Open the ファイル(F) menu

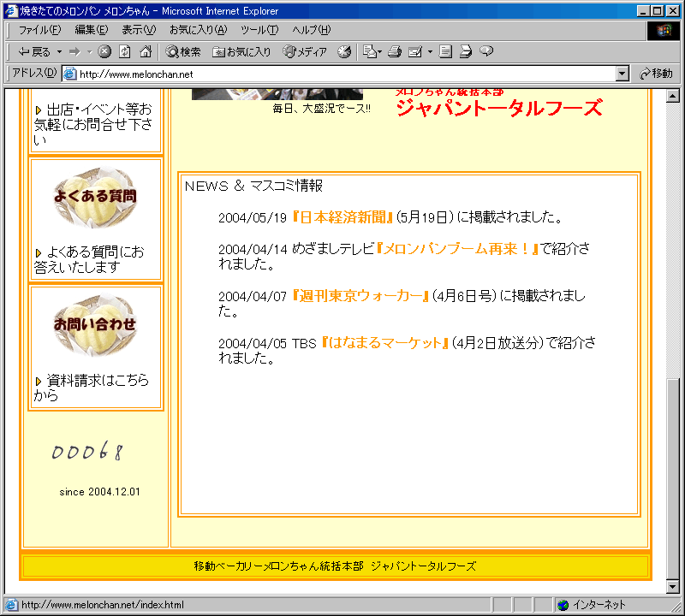click(x=39, y=30)
